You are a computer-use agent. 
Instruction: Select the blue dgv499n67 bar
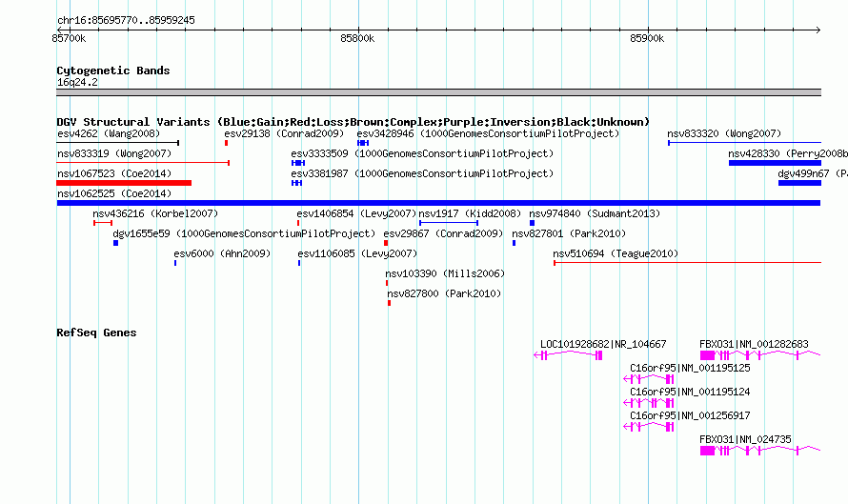pyautogui.click(x=799, y=183)
